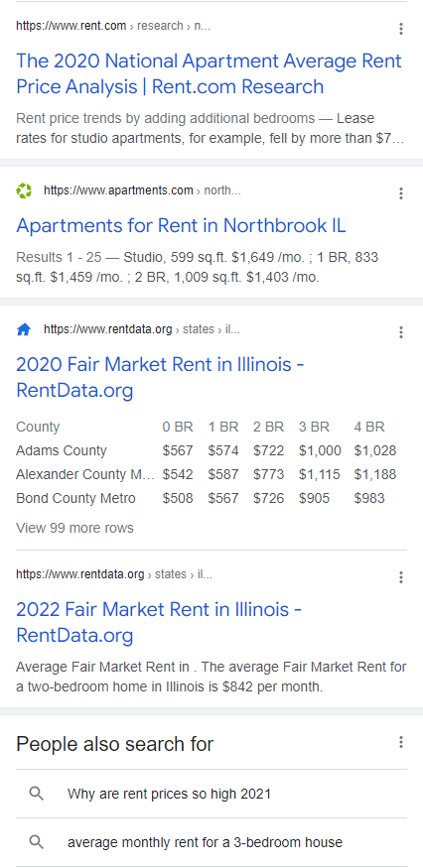The image size is (423, 868).
Task: Open 2020 National Apartment Average Rent link
Action: tap(209, 74)
